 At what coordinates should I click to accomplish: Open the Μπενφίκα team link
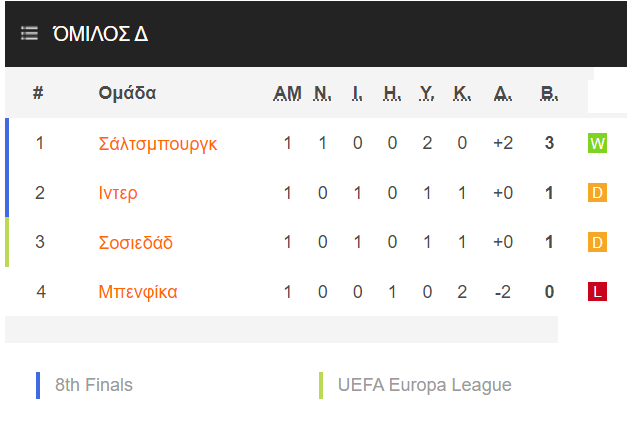click(x=138, y=292)
